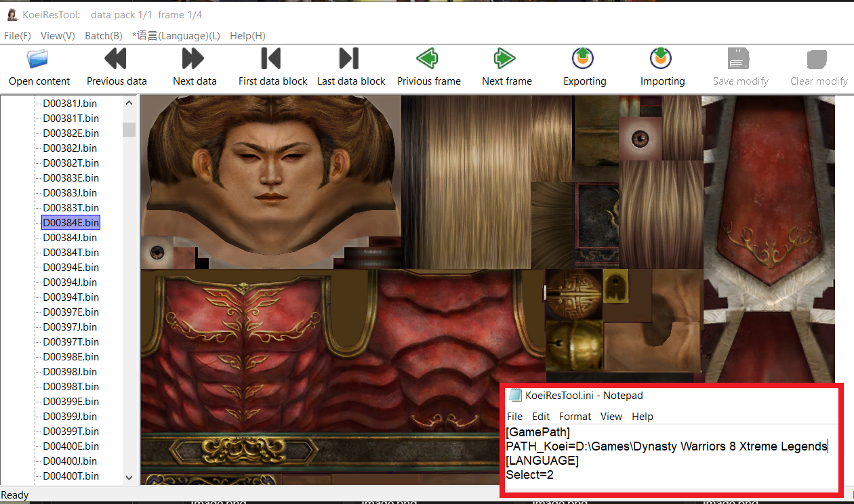Show Previous frame using green left arrow
This screenshot has width=854, height=504.
pos(428,59)
